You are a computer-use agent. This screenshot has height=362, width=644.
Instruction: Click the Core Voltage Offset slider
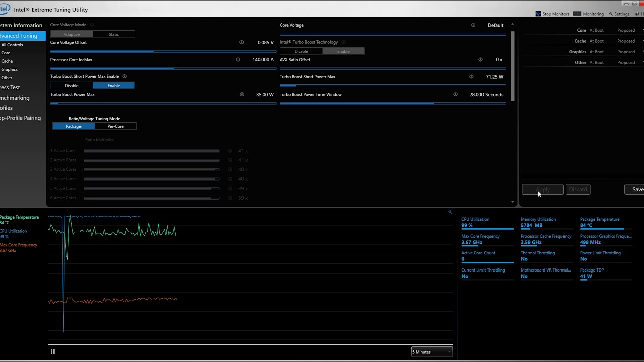[x=163, y=51]
